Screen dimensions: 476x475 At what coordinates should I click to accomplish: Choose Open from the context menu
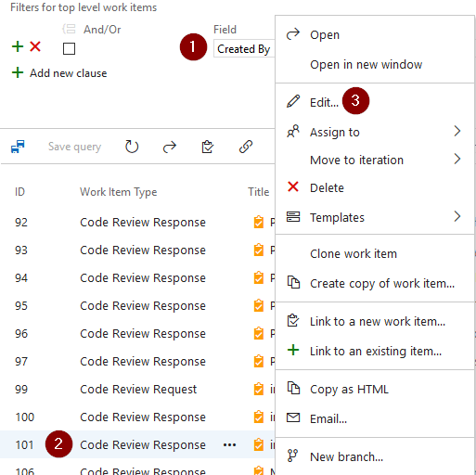[x=375, y=34]
